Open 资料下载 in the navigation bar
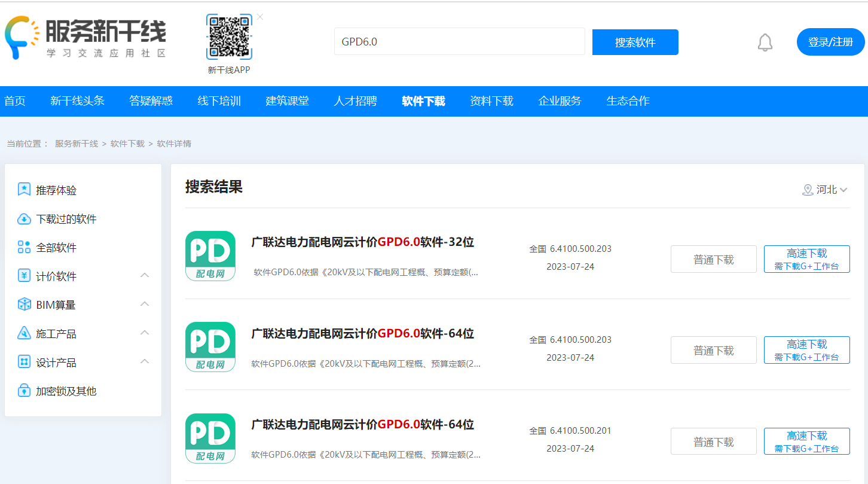The image size is (868, 484). tap(492, 101)
